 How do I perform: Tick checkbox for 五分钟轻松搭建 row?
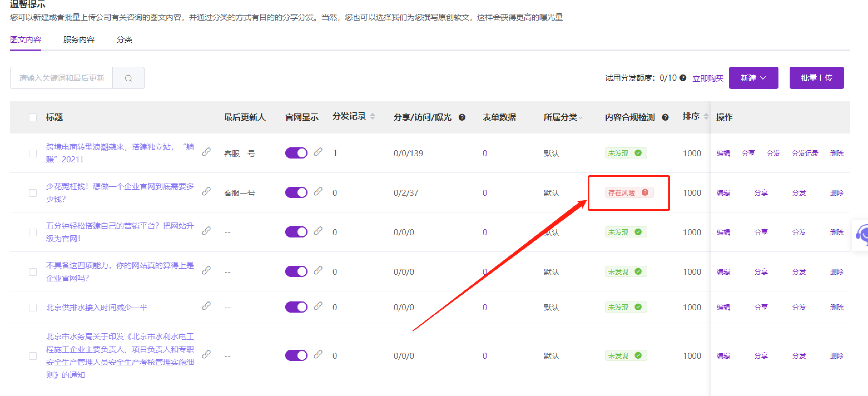33,232
